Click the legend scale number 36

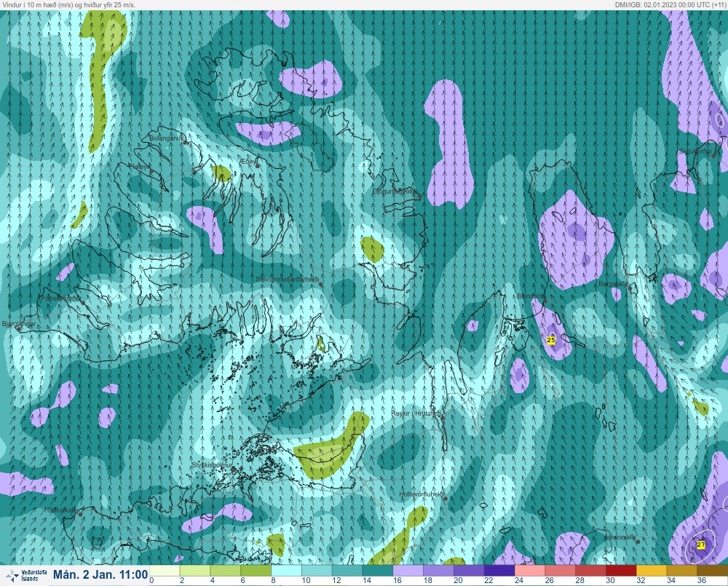point(701,580)
